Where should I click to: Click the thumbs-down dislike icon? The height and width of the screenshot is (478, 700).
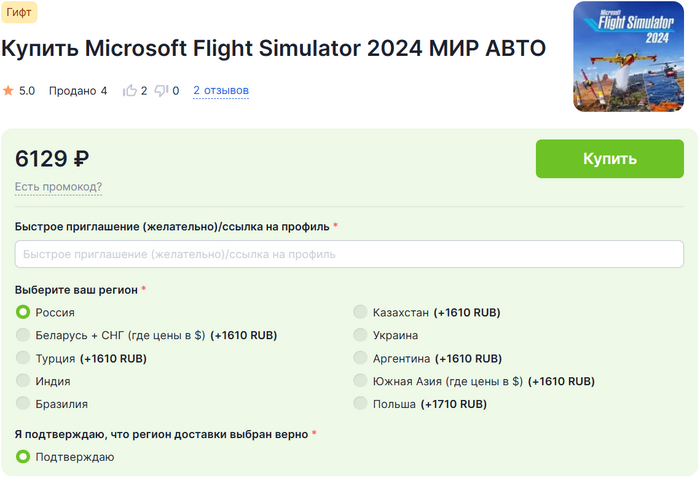point(161,91)
